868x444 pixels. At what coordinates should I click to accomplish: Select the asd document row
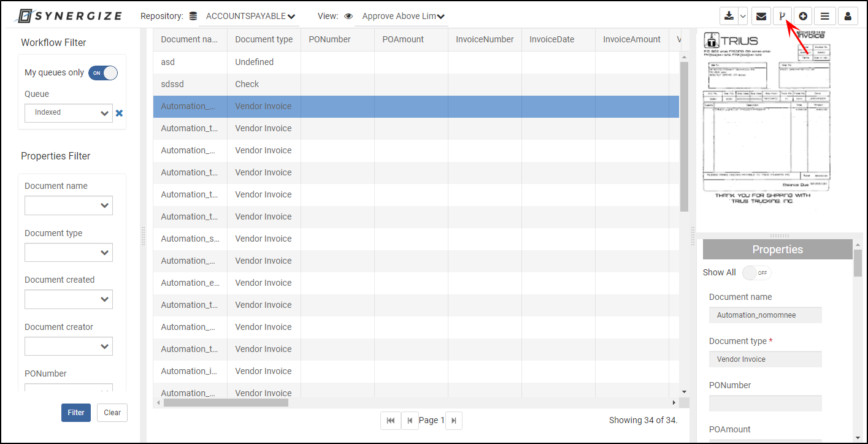tap(416, 62)
